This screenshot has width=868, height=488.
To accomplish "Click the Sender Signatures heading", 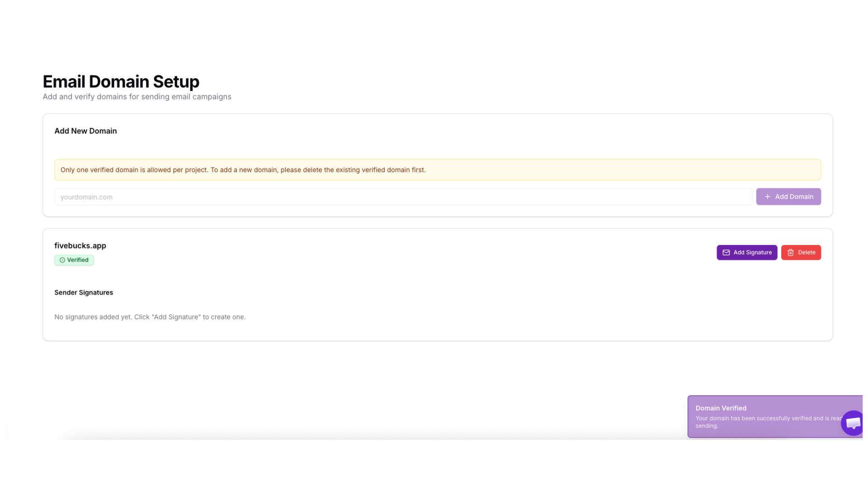I will pos(84,293).
